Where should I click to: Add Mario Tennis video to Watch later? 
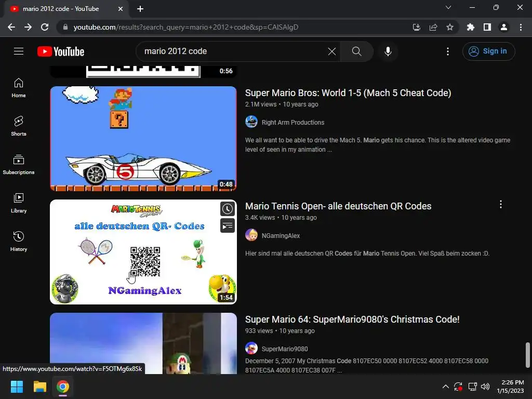click(x=228, y=209)
